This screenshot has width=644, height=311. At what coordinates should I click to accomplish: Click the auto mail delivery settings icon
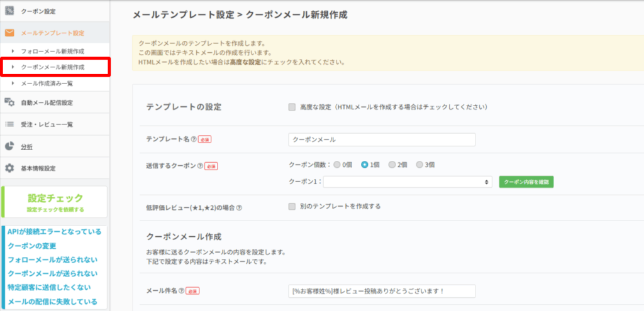tap(9, 102)
